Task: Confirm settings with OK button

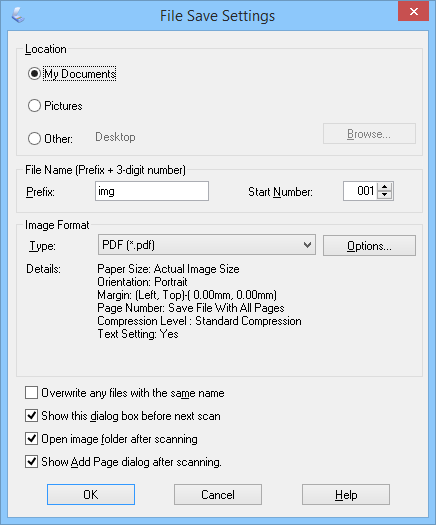Action: point(91,495)
